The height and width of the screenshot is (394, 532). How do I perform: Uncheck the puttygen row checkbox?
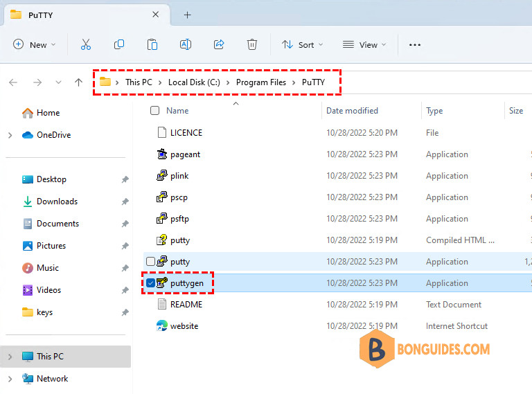click(x=150, y=283)
